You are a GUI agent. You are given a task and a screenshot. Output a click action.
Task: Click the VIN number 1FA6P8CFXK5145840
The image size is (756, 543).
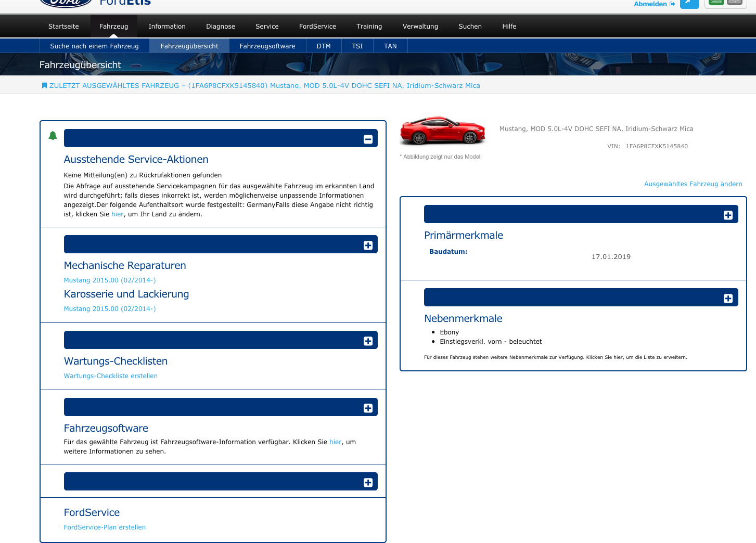coord(657,146)
